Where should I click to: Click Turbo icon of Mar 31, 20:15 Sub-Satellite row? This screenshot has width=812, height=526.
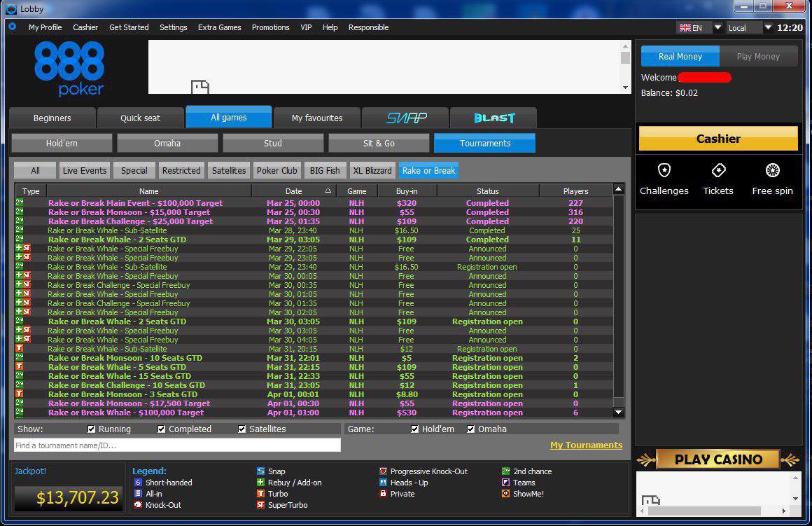coord(19,348)
